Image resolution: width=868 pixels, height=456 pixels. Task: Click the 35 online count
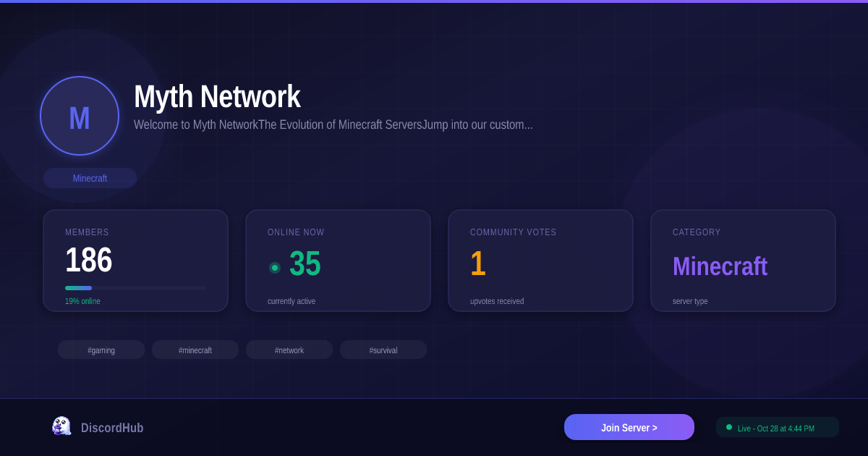[305, 263]
